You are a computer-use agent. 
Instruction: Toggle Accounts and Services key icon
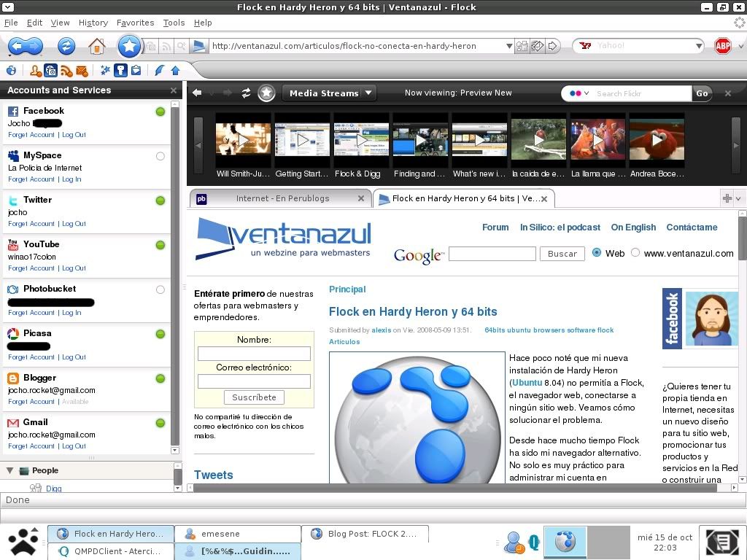[120, 71]
